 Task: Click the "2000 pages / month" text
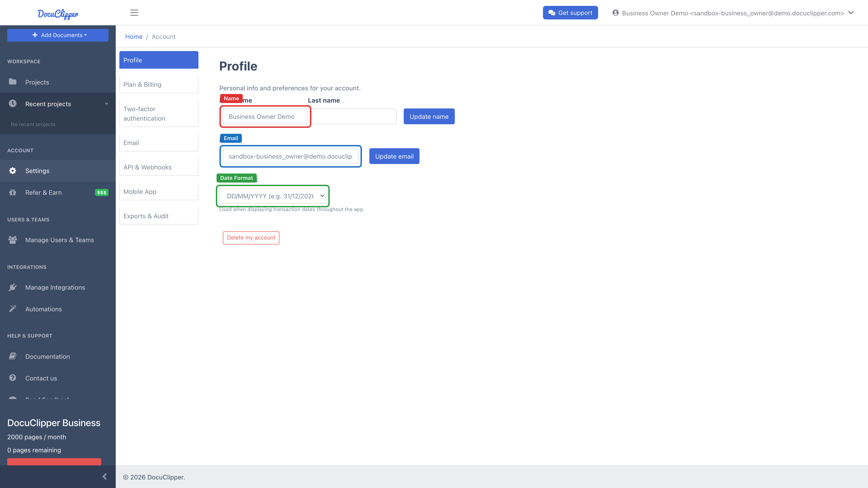pos(37,437)
